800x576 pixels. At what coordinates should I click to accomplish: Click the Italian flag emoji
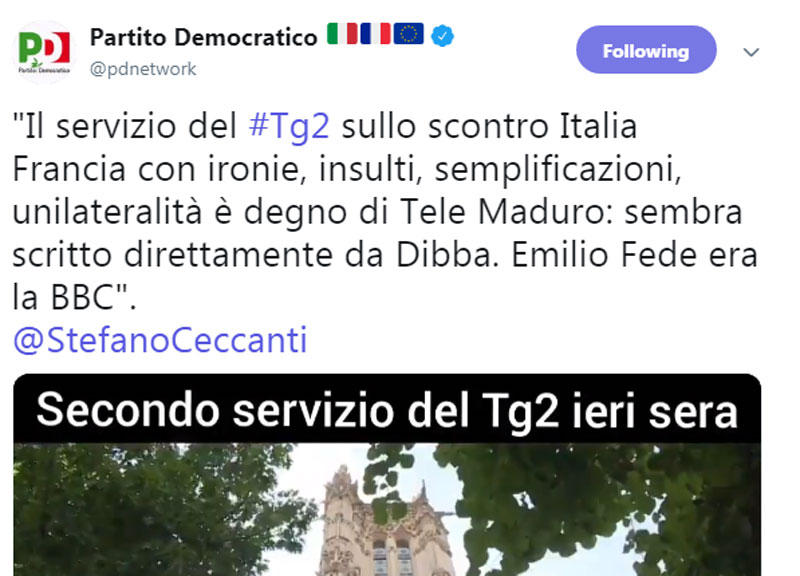click(x=342, y=34)
